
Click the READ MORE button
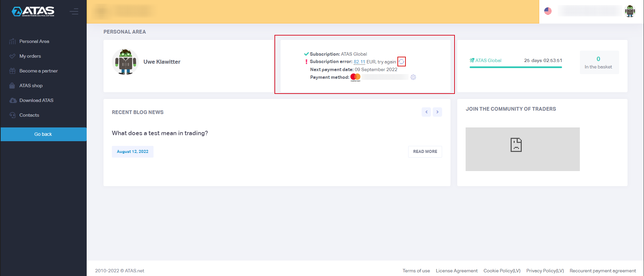425,152
